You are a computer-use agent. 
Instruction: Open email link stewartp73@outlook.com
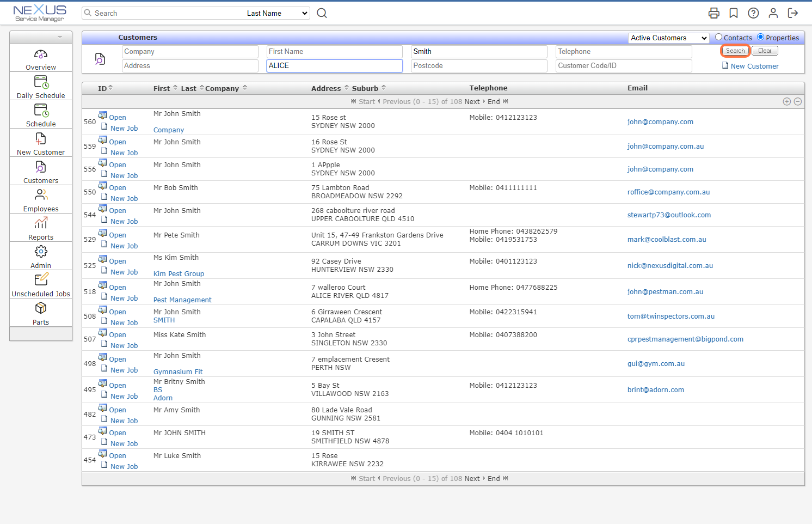(669, 215)
